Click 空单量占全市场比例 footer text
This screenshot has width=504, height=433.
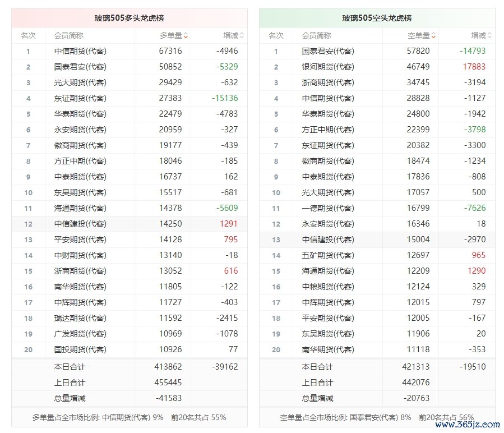(377, 417)
